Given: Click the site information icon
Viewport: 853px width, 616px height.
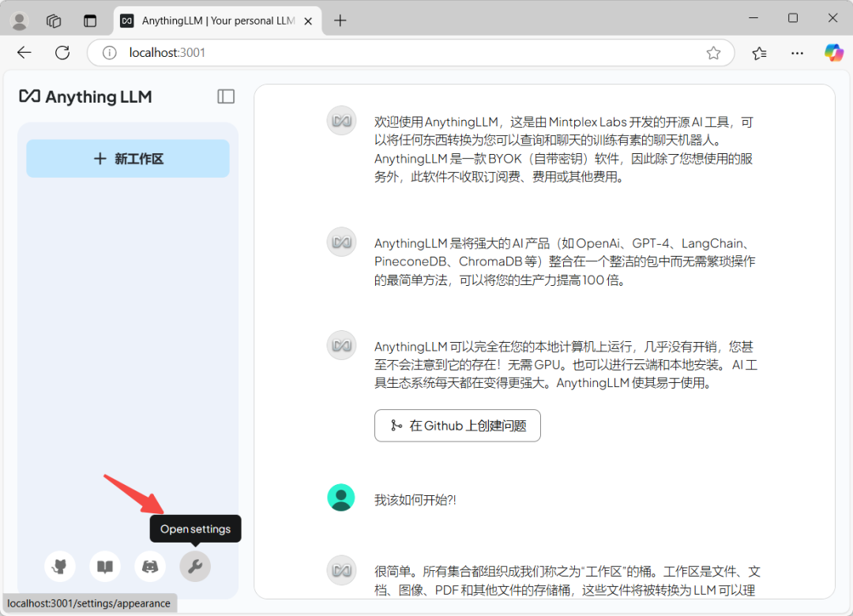Looking at the screenshot, I should coord(109,53).
